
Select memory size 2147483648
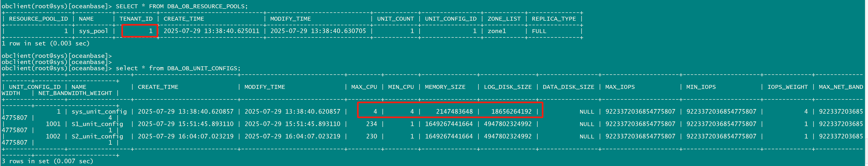click(x=454, y=112)
